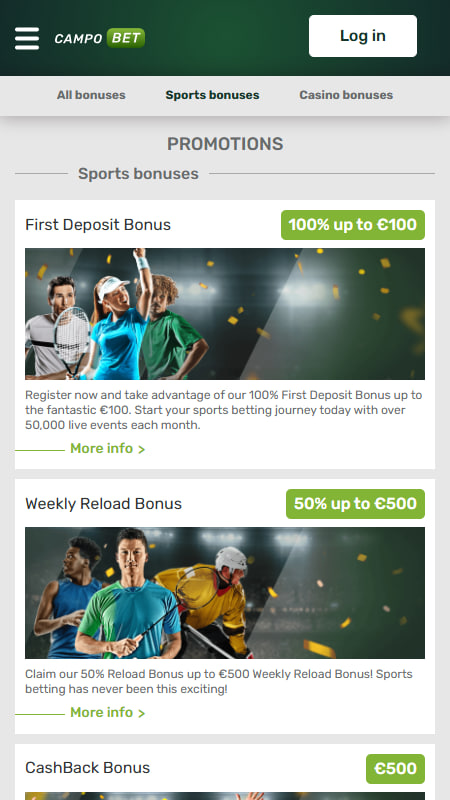Click the 100% up to €100 badge

point(353,225)
